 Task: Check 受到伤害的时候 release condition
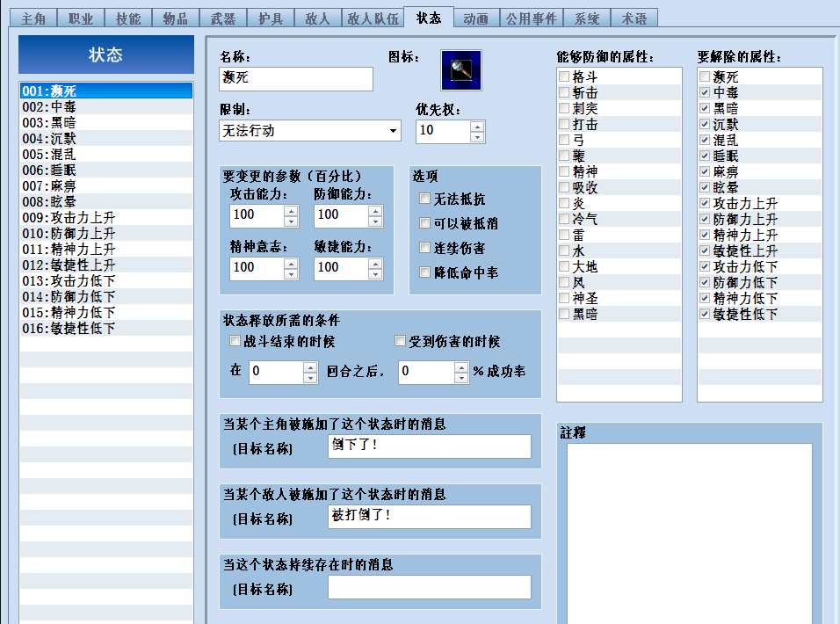(400, 341)
